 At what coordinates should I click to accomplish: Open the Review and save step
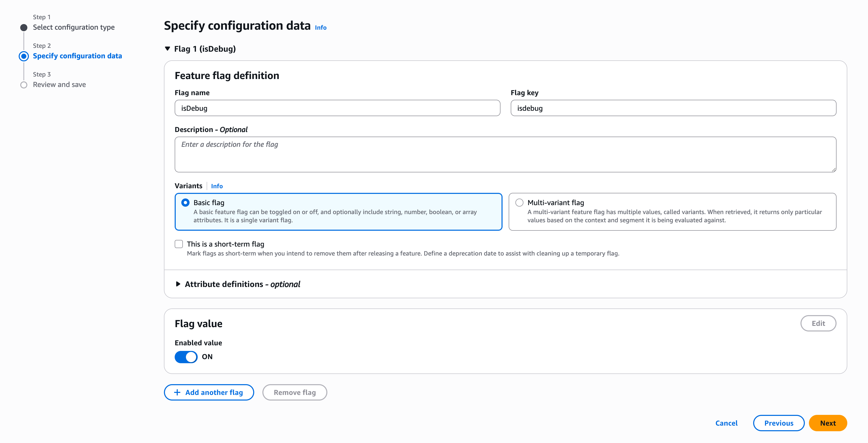click(x=59, y=85)
